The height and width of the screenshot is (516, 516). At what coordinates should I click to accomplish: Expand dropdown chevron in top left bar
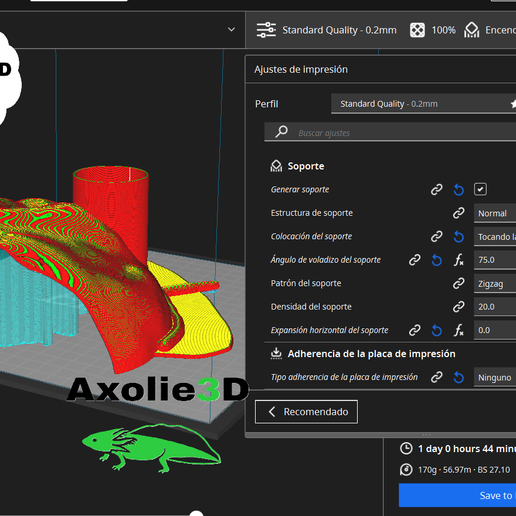coord(231,30)
